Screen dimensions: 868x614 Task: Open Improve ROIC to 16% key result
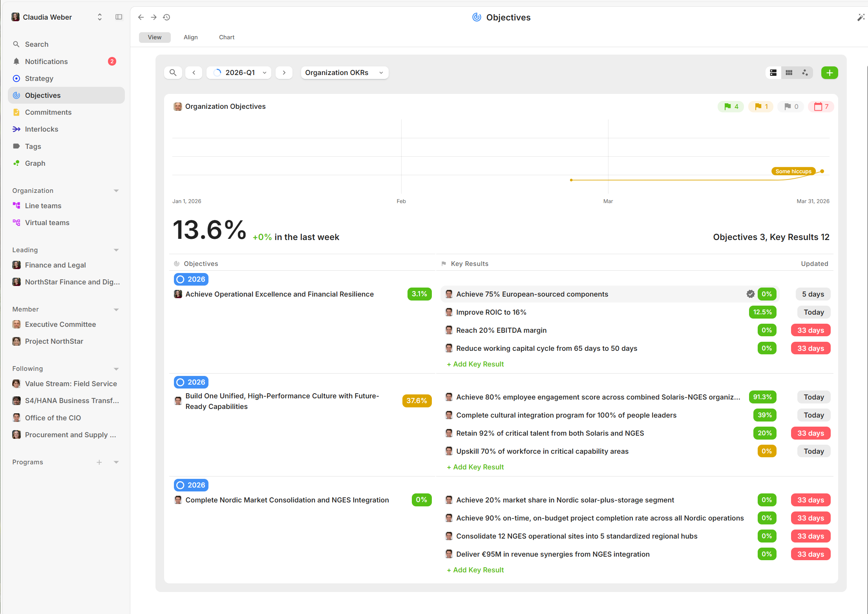[491, 312]
